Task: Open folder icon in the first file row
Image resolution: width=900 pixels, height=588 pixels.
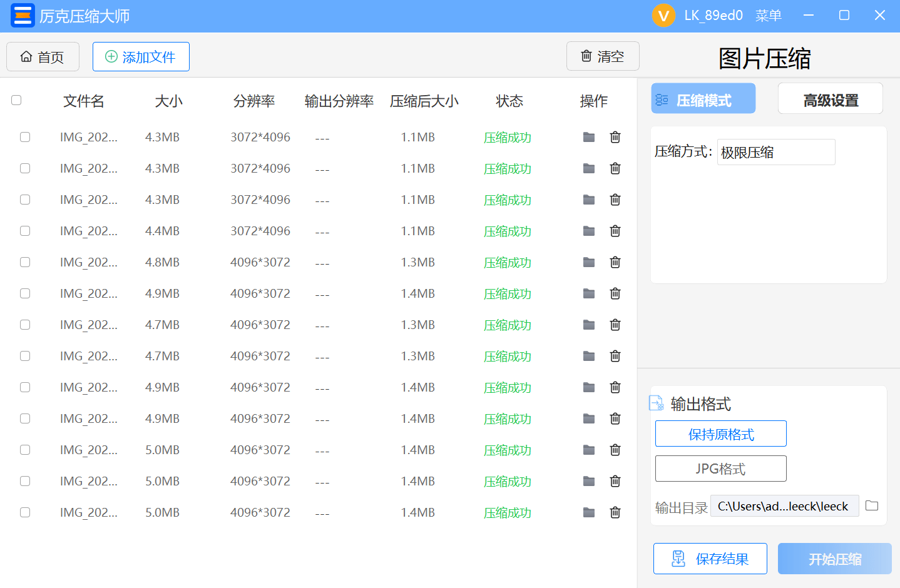Action: (x=589, y=137)
